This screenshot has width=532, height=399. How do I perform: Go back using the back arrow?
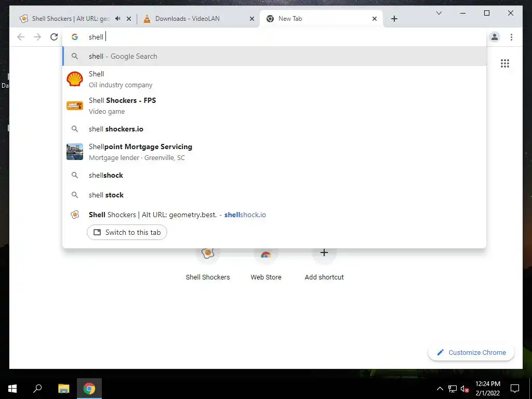pos(21,37)
